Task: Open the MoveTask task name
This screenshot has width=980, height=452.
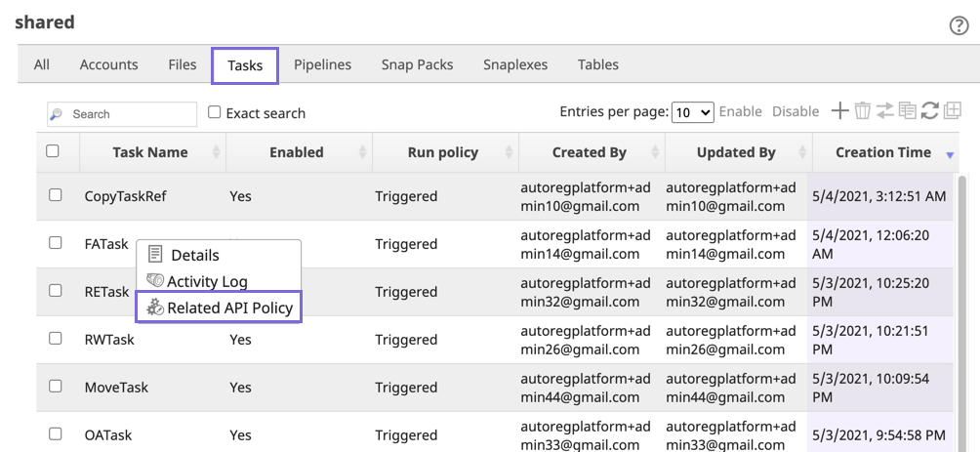Action: pos(116,387)
